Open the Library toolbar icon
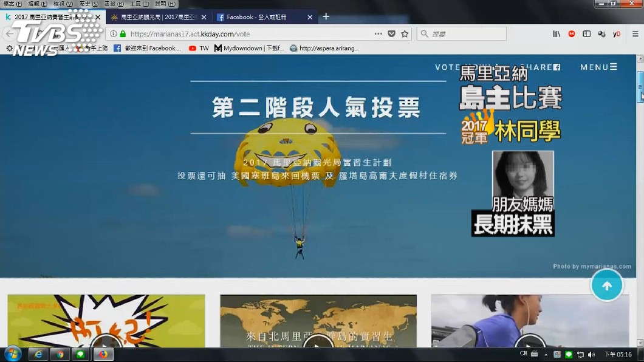 click(557, 34)
